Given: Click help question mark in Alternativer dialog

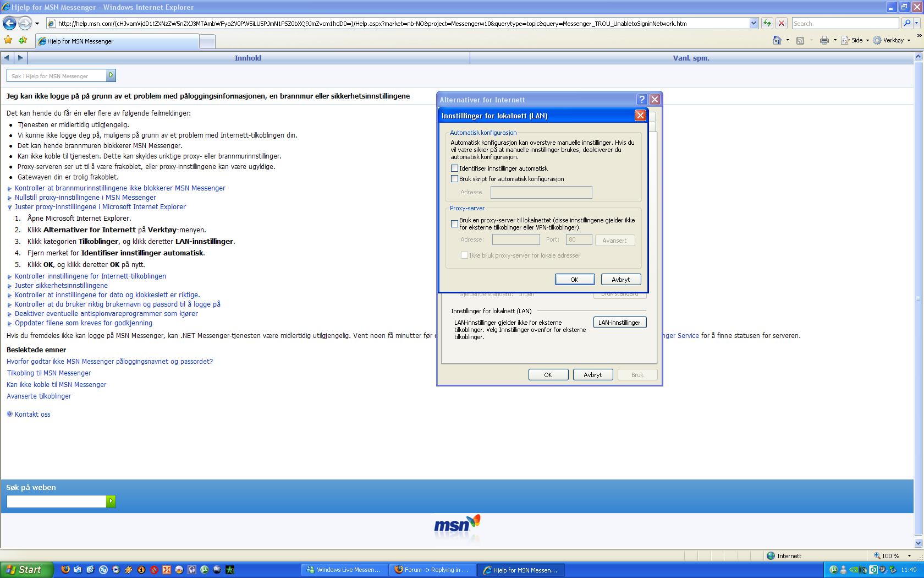Looking at the screenshot, I should [641, 99].
